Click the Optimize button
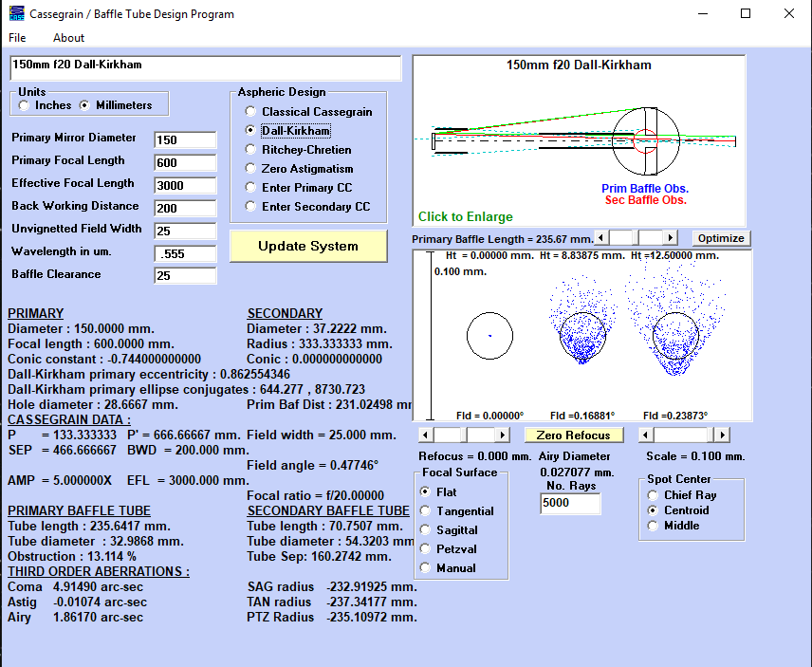This screenshot has width=812, height=667. 721,238
